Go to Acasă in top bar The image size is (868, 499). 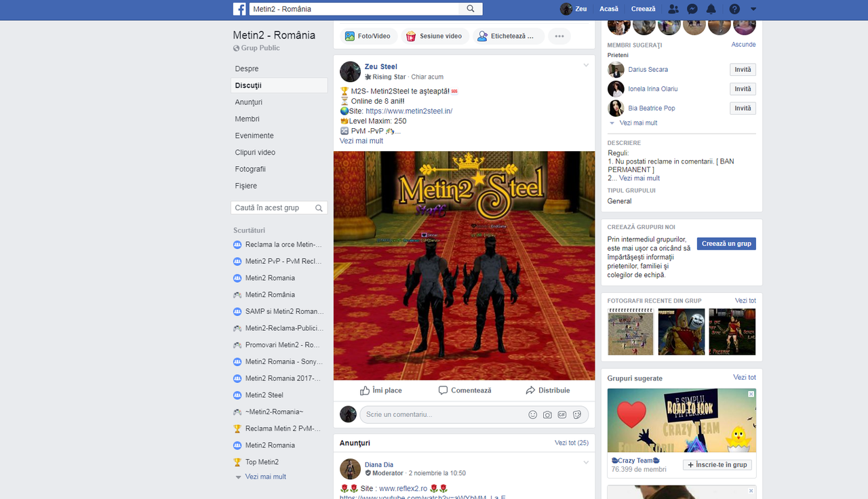click(609, 9)
